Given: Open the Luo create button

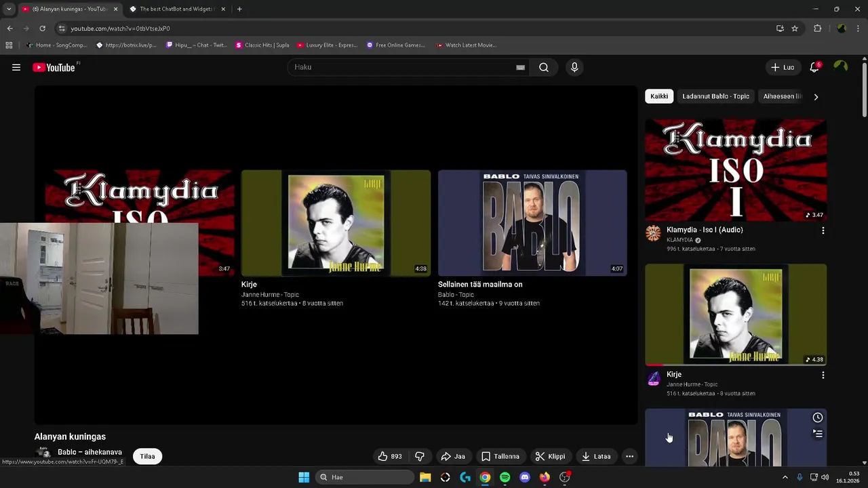Looking at the screenshot, I should click(x=783, y=67).
